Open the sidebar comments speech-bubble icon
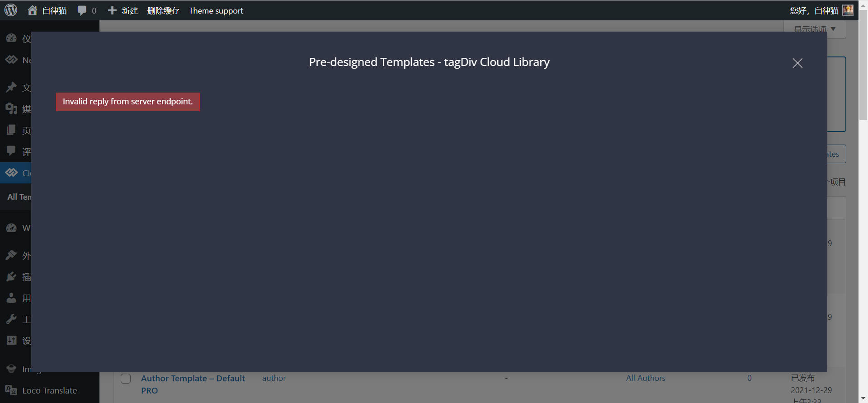 pyautogui.click(x=11, y=151)
